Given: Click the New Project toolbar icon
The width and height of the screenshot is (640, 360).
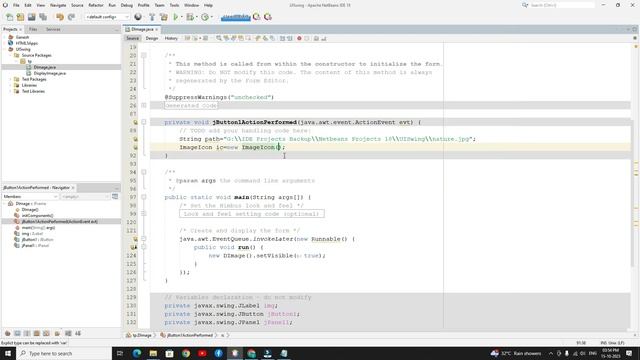Looking at the screenshot, I should [20, 17].
